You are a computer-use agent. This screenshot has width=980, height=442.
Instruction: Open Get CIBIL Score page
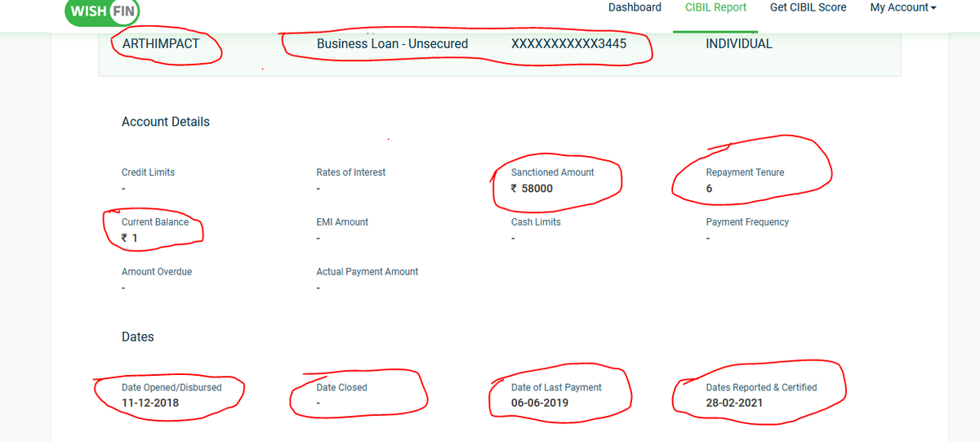[x=808, y=7]
